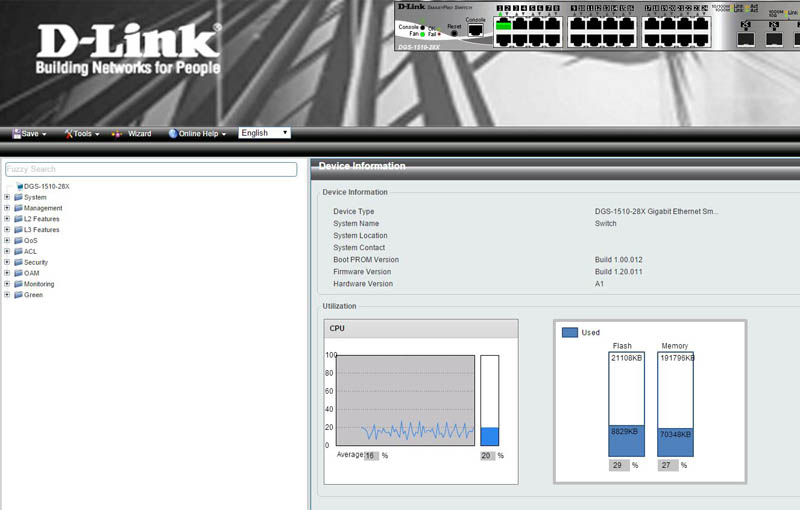The image size is (800, 510).
Task: Click the Monitoring folder icon
Action: tap(18, 284)
